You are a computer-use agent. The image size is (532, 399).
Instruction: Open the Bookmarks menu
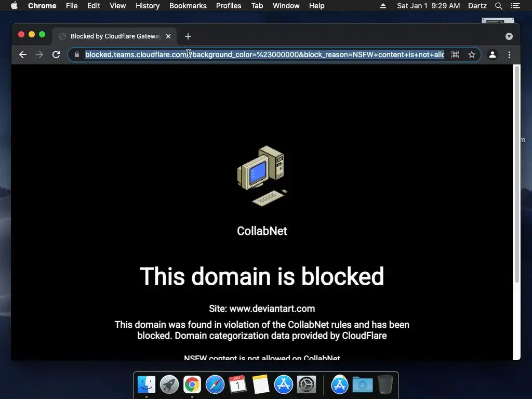(x=188, y=6)
